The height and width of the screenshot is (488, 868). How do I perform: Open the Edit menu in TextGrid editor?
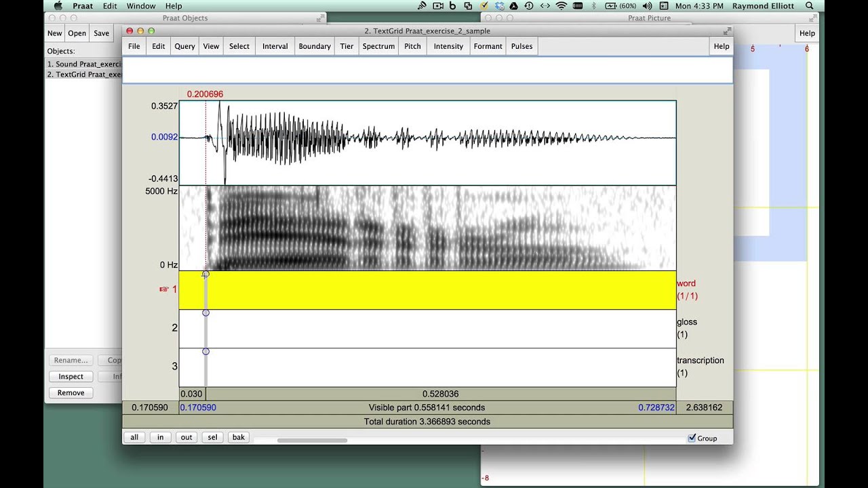click(159, 46)
